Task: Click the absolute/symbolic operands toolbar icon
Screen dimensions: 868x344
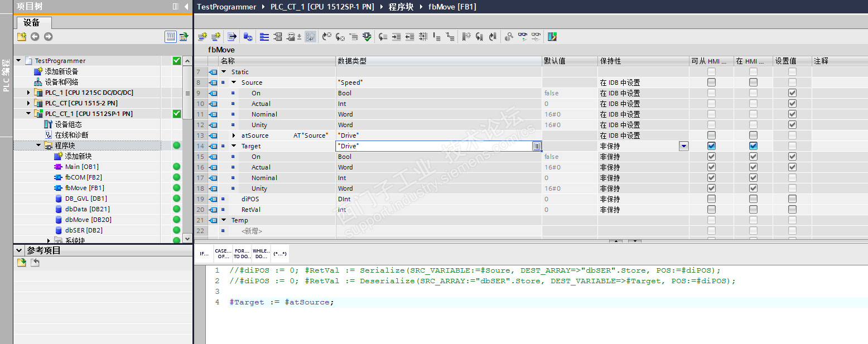Action: [x=278, y=37]
